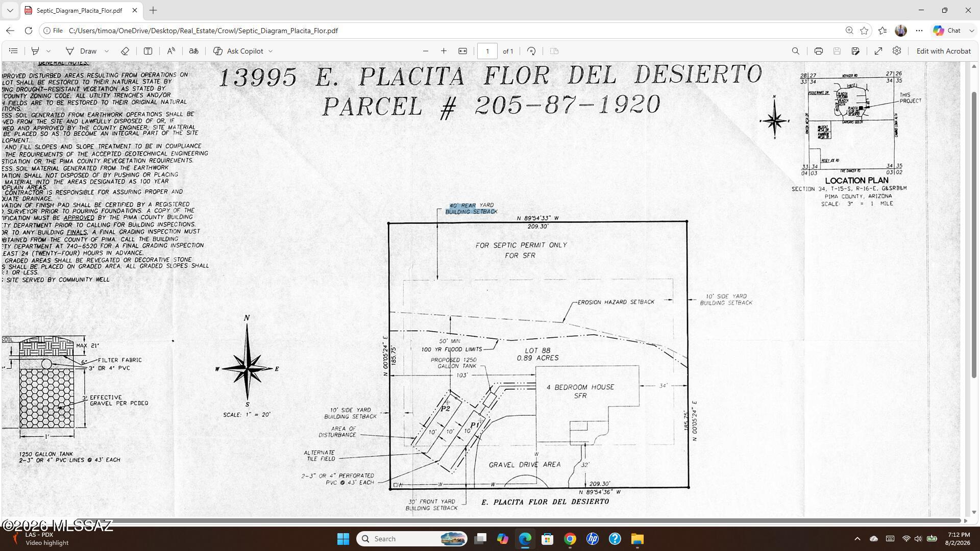The image size is (980, 551).
Task: Open the Translate tool
Action: click(194, 51)
